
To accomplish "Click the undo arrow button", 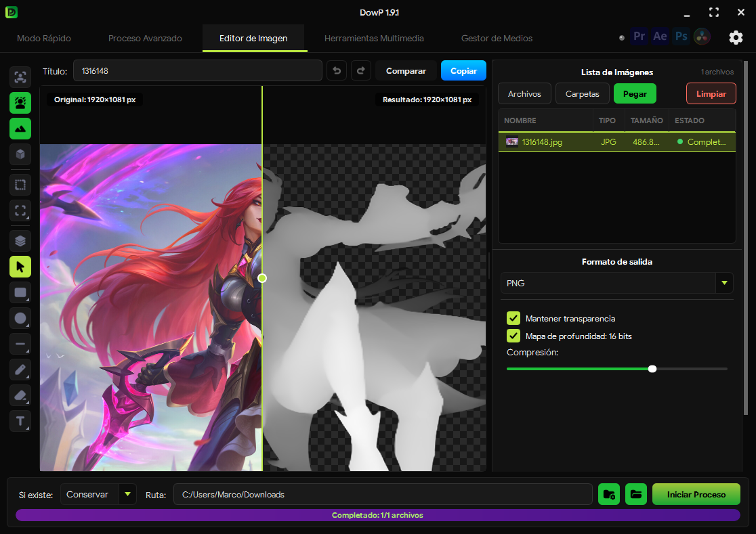I will [x=337, y=71].
